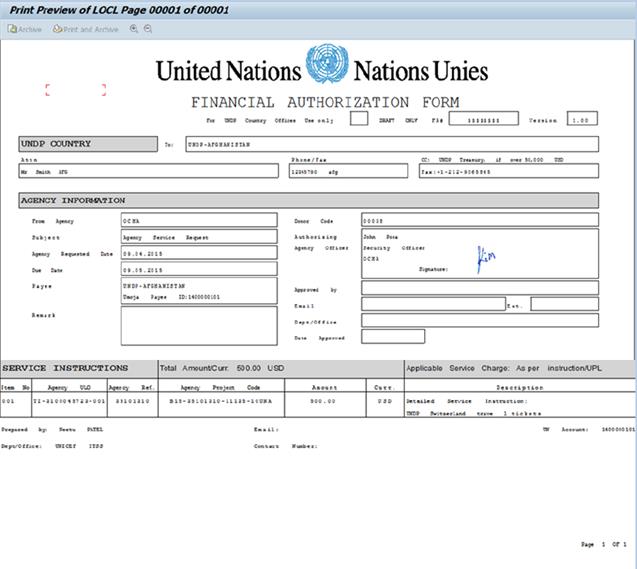The image size is (637, 569).
Task: Click the empty Remark text box
Action: pos(198,325)
